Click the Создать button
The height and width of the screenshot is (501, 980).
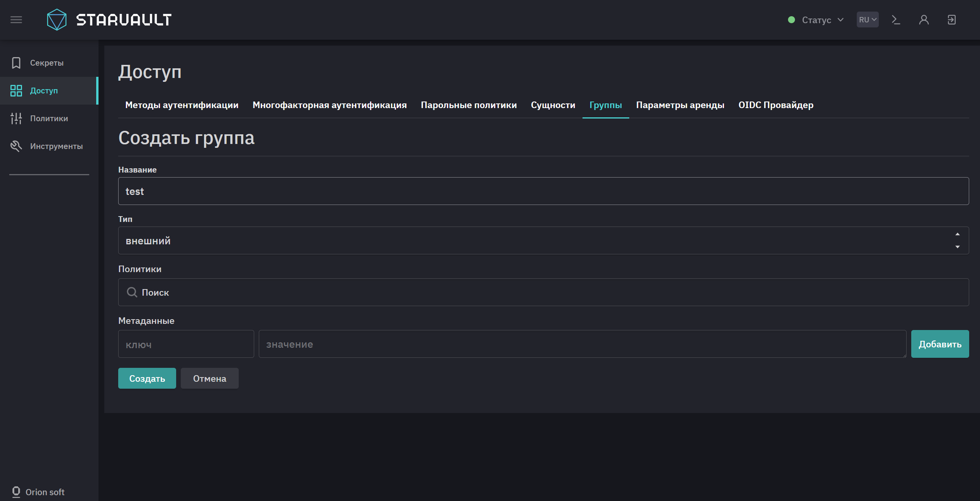pos(147,378)
